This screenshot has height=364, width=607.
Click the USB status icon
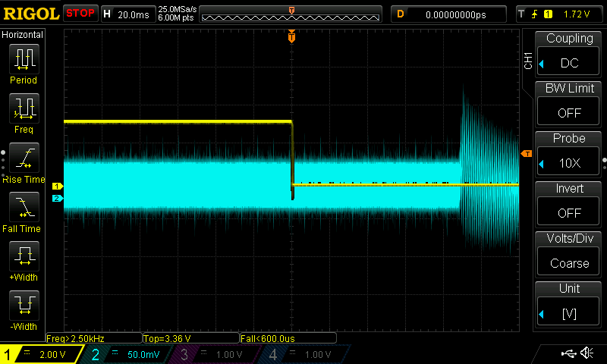pos(568,353)
